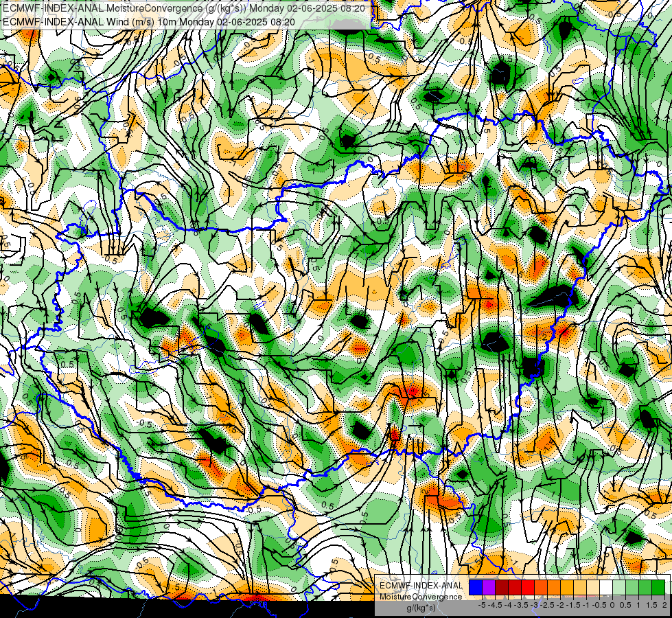Click legend scale value -4
This screenshot has width=672, height=618.
click(x=508, y=605)
